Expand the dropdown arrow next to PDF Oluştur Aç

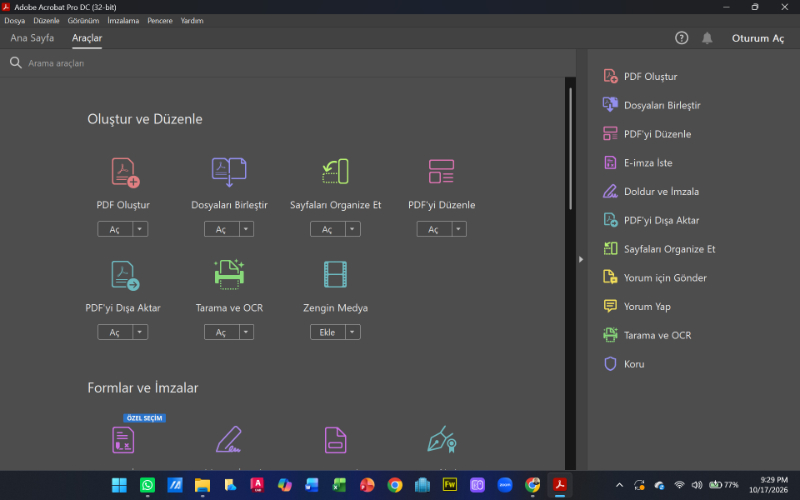coord(140,229)
